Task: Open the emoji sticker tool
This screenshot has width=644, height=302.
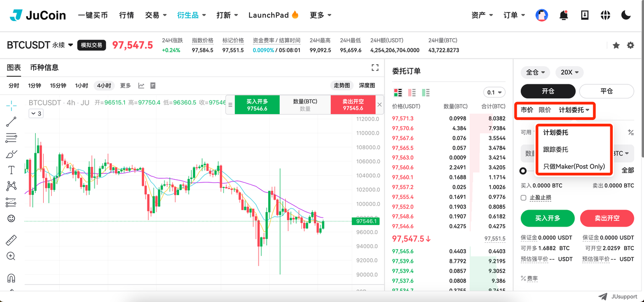Action: tap(11, 219)
